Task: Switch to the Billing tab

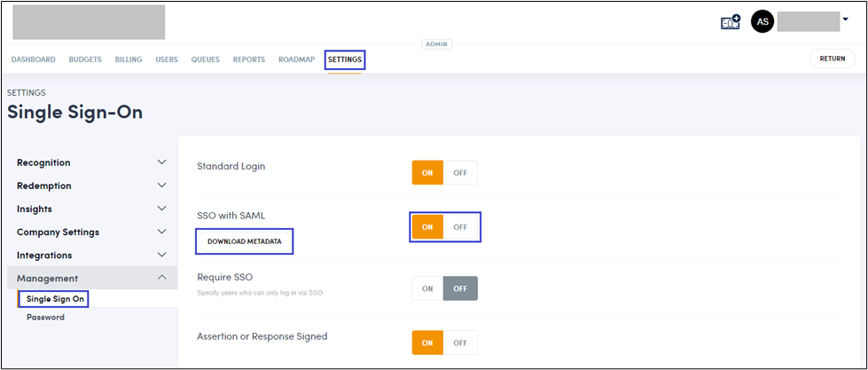Action: tap(129, 59)
